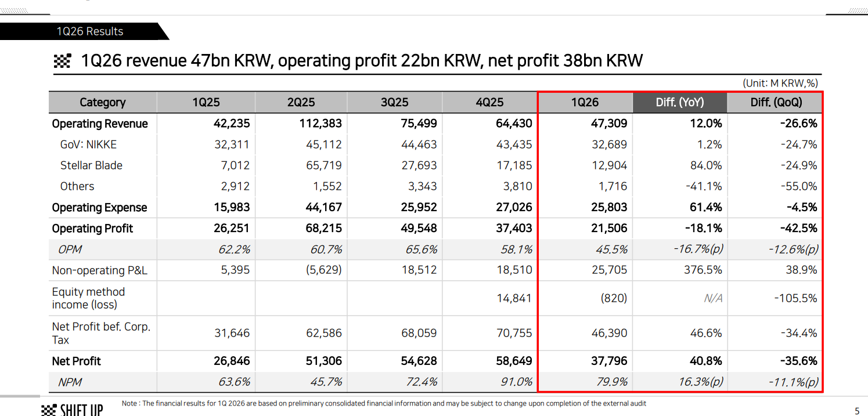Select the "2Q25" column header
Screen dimensions: 868x416
tap(301, 102)
